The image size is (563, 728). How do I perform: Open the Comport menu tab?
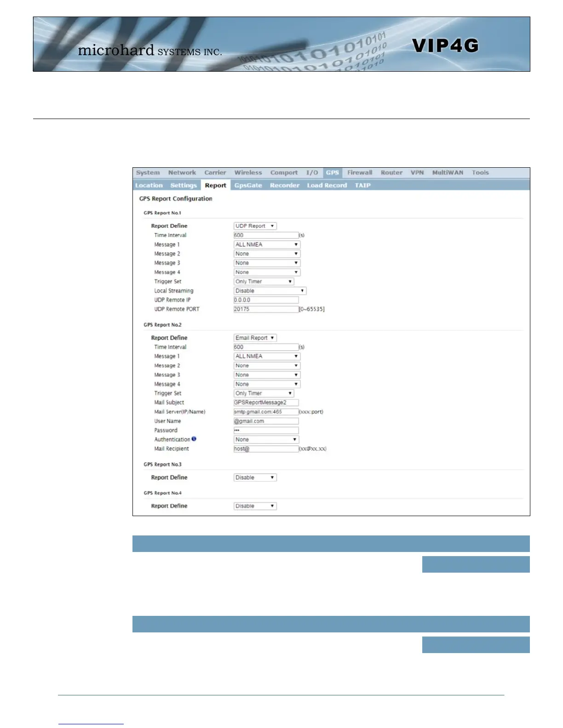tap(284, 173)
